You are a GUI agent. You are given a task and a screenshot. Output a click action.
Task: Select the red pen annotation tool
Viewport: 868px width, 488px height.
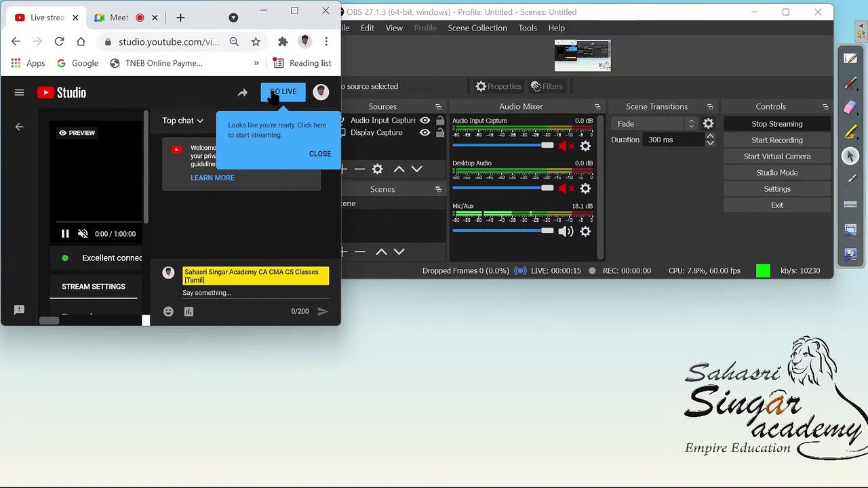[x=850, y=83]
